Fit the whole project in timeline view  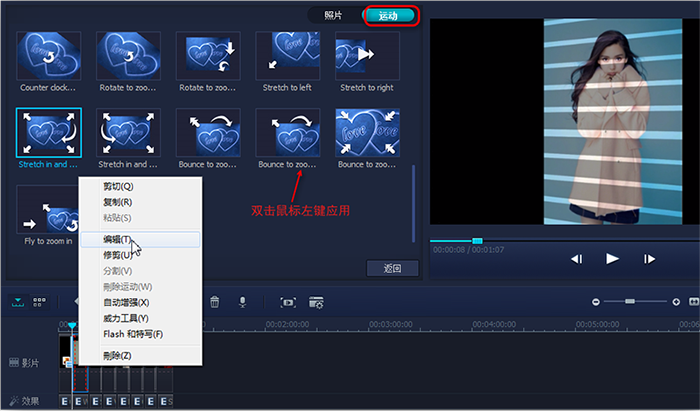(x=693, y=302)
